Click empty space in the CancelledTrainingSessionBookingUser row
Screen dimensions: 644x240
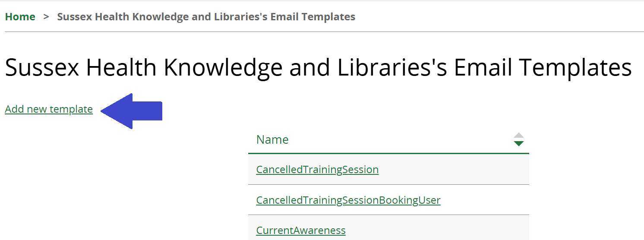pos(483,200)
